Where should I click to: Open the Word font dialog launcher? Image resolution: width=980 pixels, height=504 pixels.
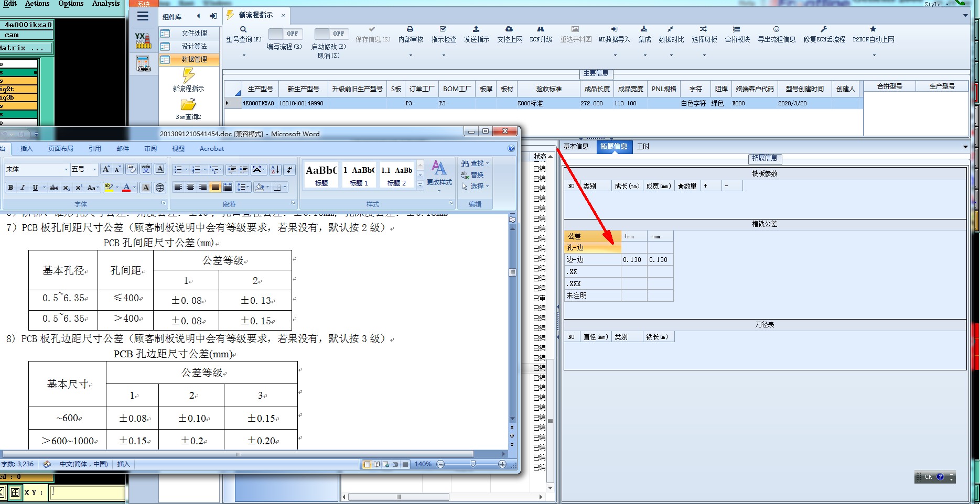(x=163, y=203)
